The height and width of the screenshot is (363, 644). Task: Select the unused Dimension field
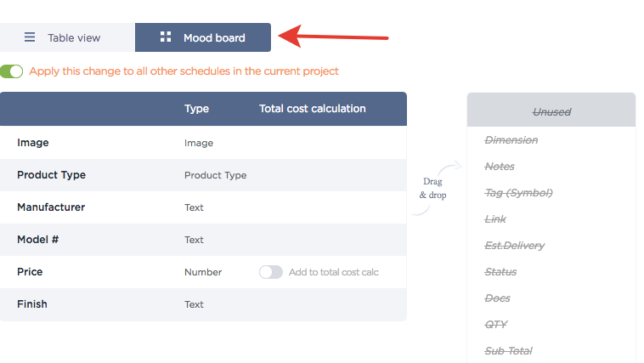511,140
